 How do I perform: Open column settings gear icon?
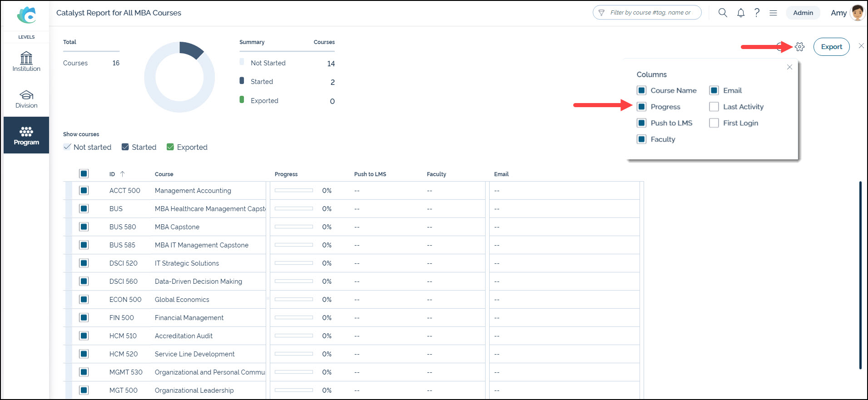[800, 47]
